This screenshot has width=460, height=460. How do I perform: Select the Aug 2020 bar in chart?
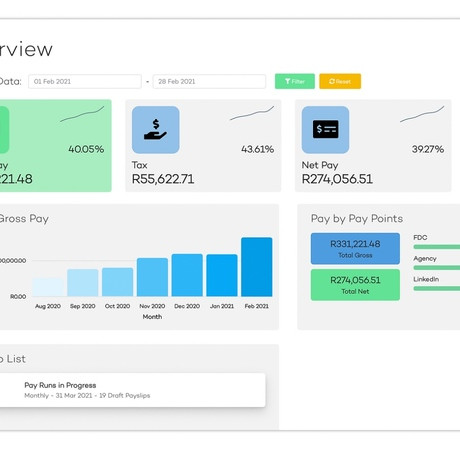pos(48,287)
